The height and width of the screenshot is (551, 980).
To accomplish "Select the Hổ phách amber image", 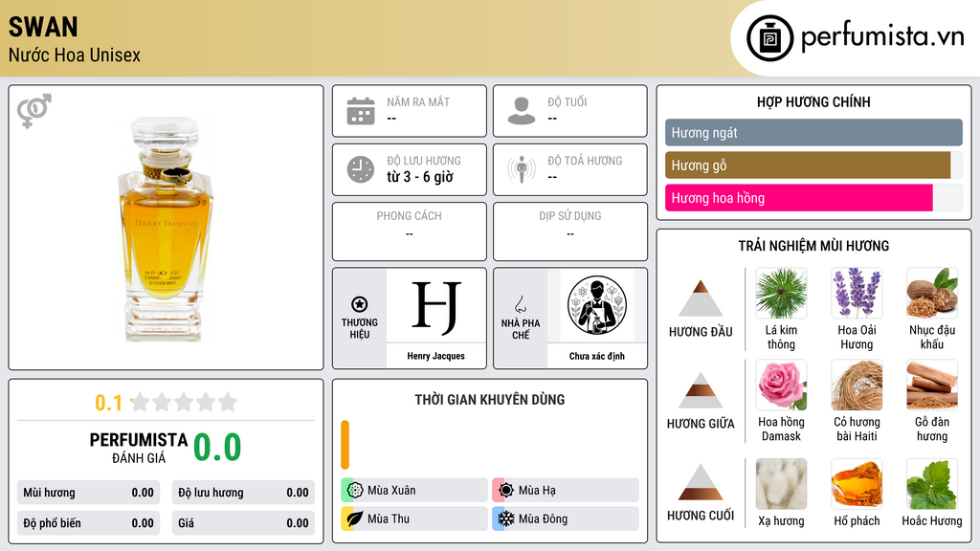I will pos(857,484).
